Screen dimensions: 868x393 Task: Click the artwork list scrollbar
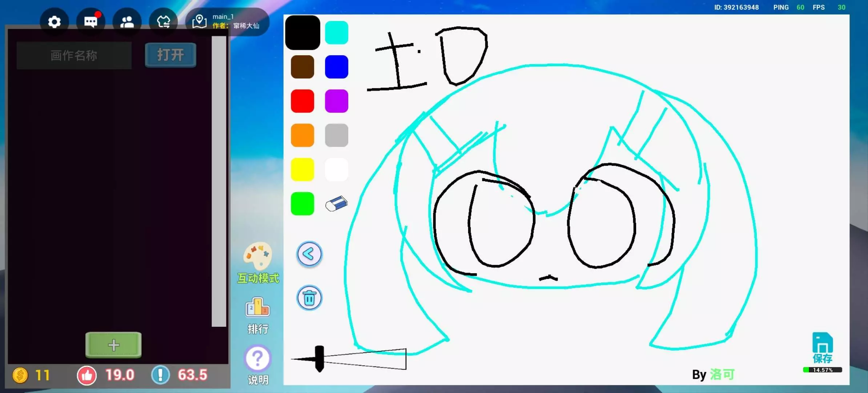tap(219, 181)
